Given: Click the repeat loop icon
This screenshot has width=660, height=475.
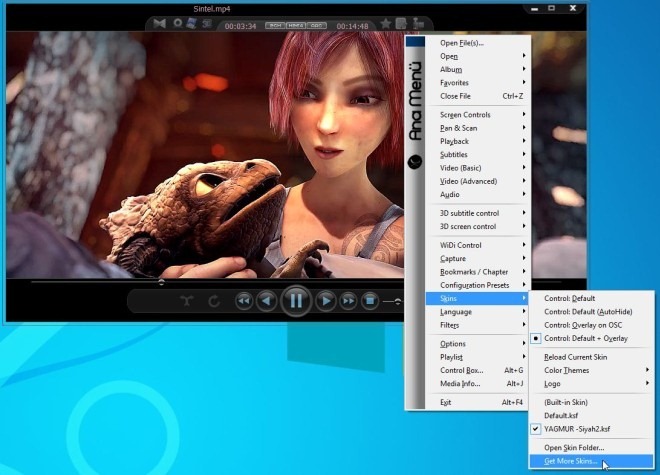Looking at the screenshot, I should click(213, 301).
